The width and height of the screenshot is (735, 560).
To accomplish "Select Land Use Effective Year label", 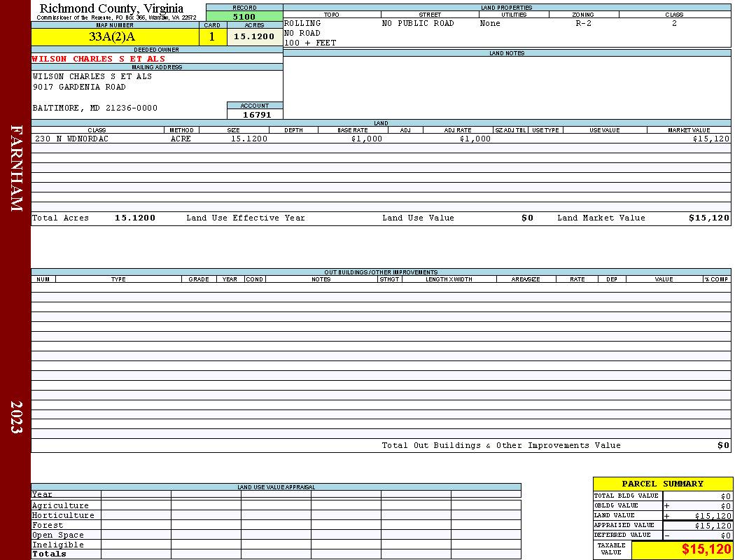I will 246,218.
